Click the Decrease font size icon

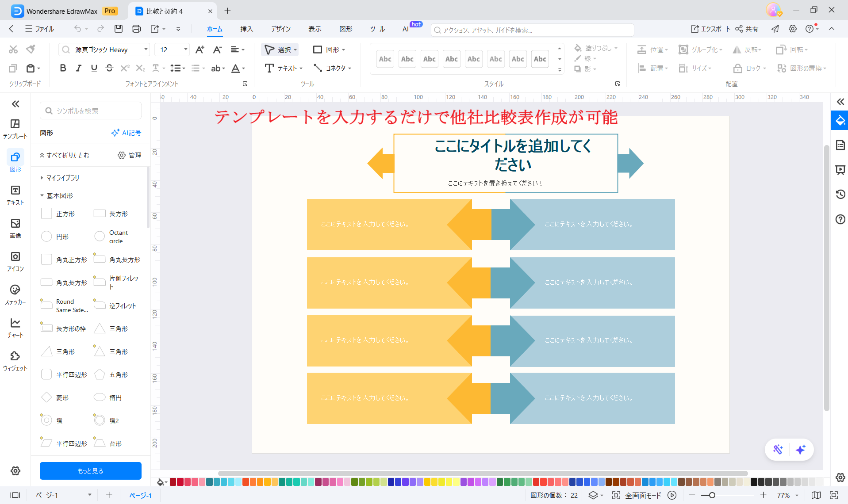coord(217,50)
